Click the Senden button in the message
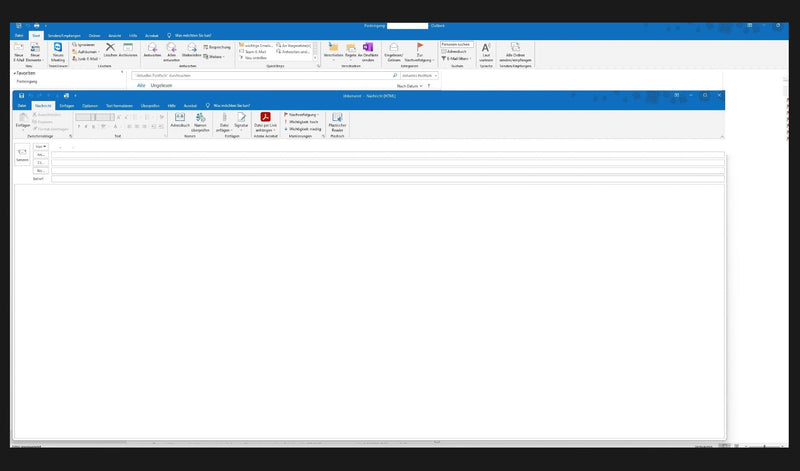This screenshot has height=471, width=800. click(22, 155)
